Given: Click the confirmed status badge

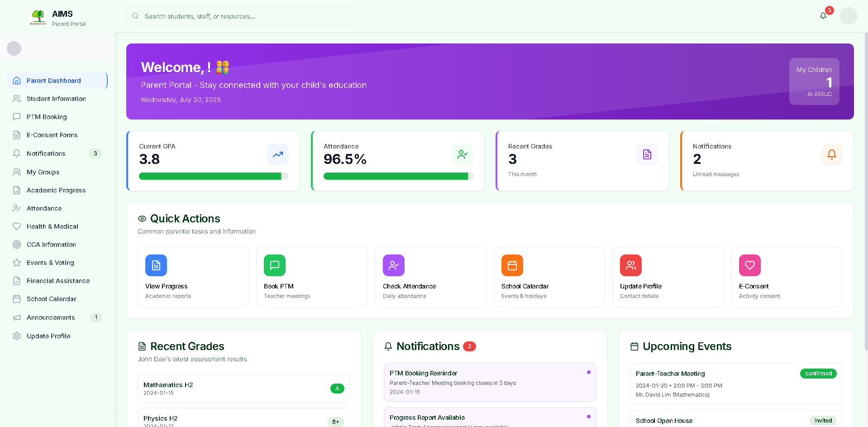Looking at the screenshot, I should pos(818,374).
